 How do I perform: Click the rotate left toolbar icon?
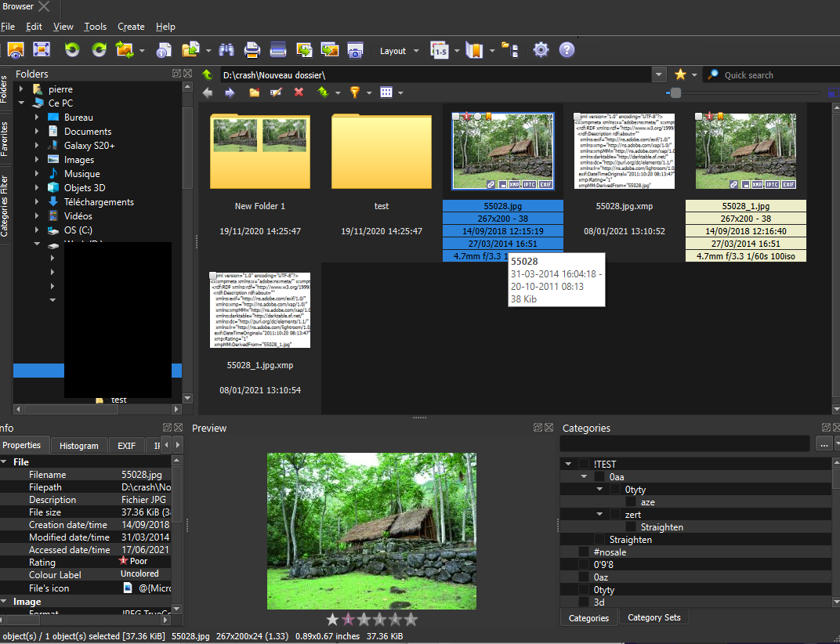pos(72,50)
